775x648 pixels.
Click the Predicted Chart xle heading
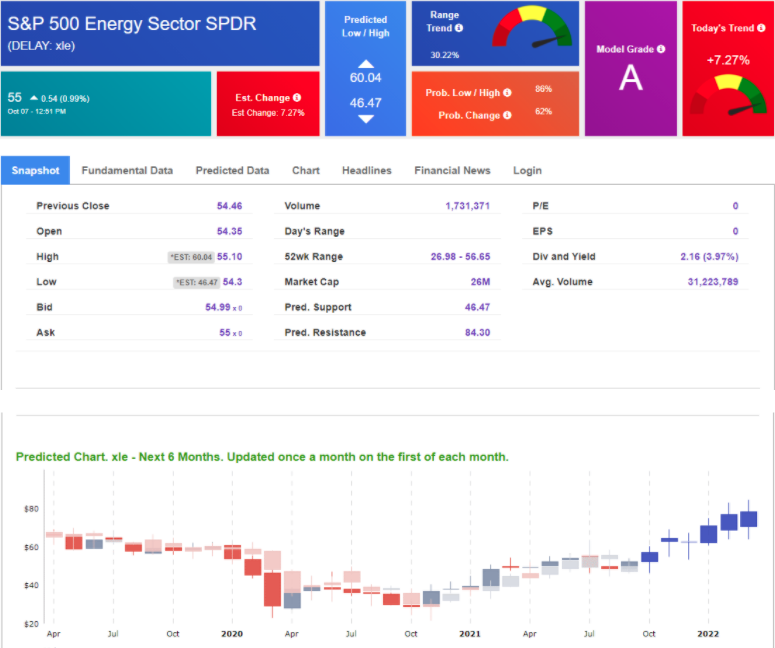coord(262,457)
